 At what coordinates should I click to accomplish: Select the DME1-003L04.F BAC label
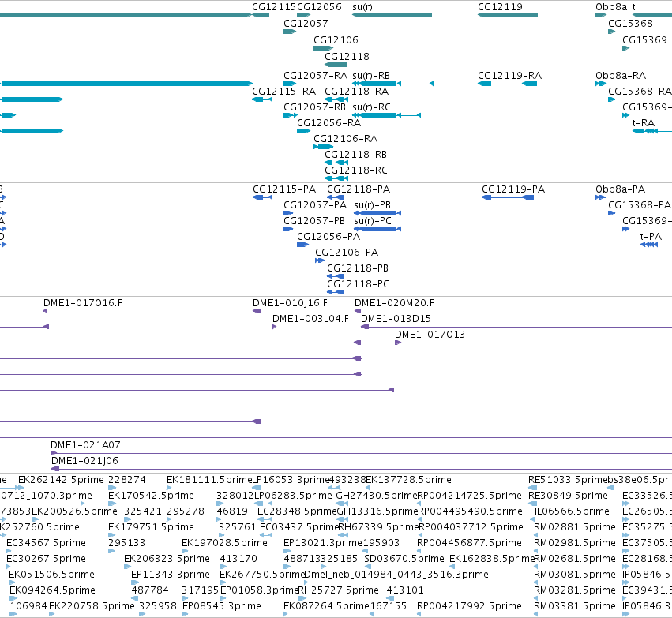click(x=310, y=319)
